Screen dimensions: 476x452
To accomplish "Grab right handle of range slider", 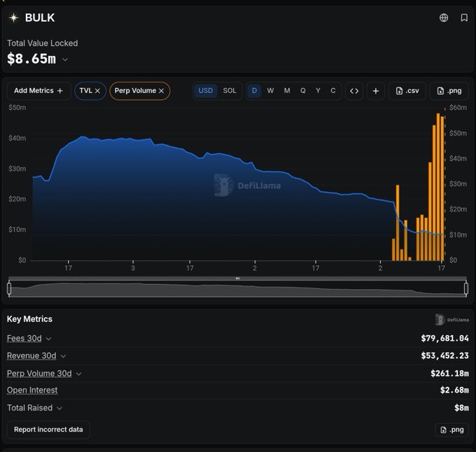I will pyautogui.click(x=466, y=288).
